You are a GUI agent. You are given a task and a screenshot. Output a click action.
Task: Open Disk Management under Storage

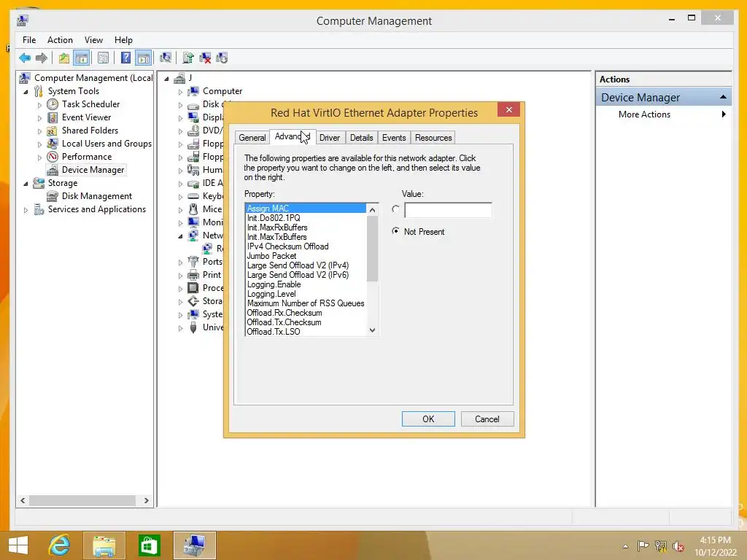point(97,196)
